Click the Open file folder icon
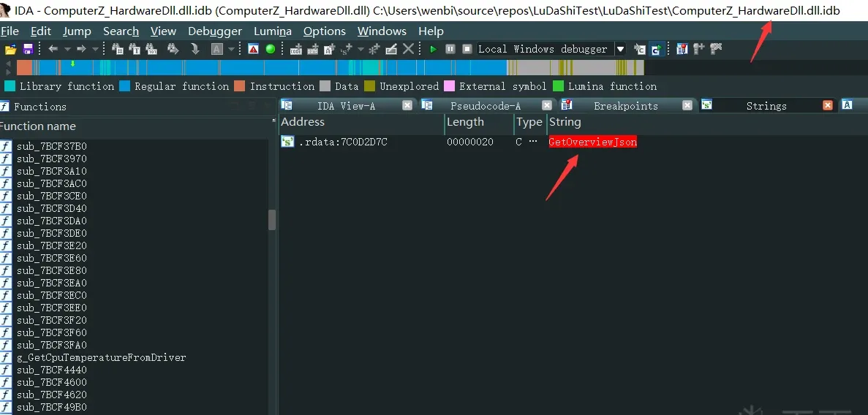The width and height of the screenshot is (868, 415). pyautogui.click(x=10, y=49)
